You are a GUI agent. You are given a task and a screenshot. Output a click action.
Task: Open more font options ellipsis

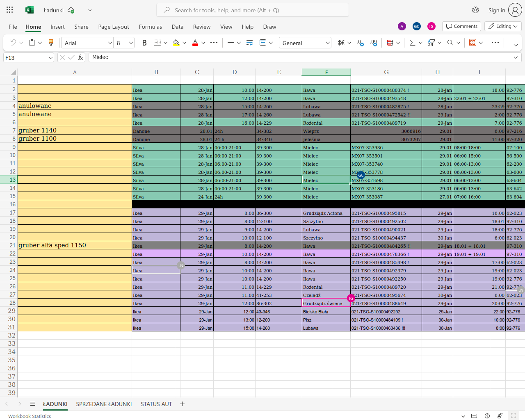pyautogui.click(x=214, y=43)
